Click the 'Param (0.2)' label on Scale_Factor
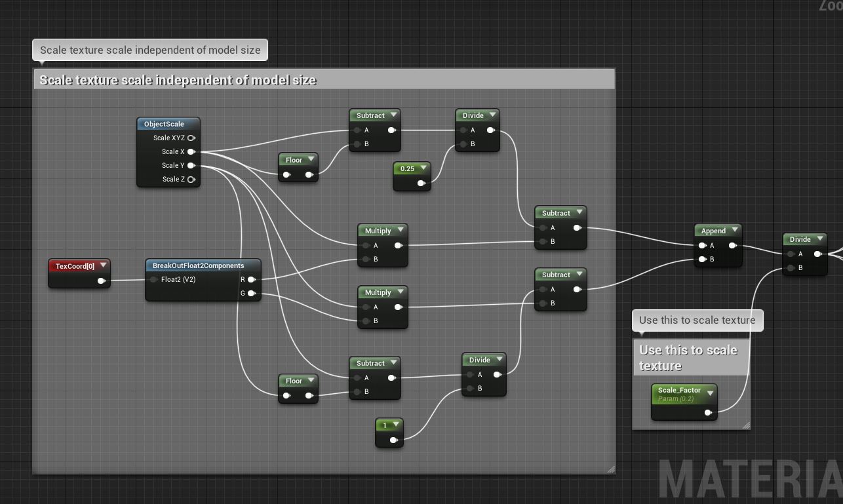The height and width of the screenshot is (504, 843). [x=676, y=398]
